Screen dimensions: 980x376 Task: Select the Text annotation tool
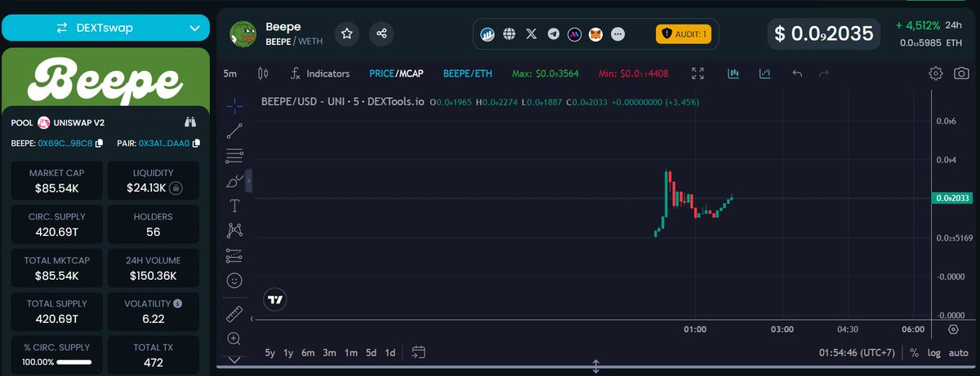(x=234, y=206)
